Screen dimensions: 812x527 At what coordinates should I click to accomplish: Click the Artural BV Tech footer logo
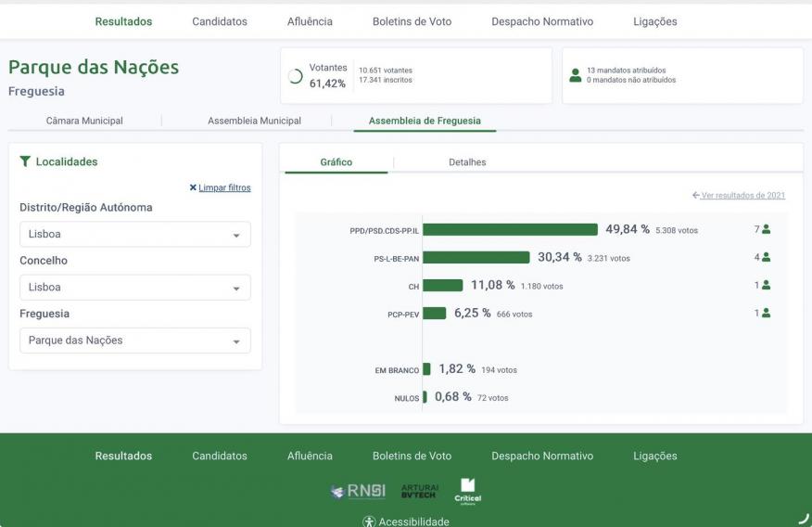pyautogui.click(x=419, y=491)
